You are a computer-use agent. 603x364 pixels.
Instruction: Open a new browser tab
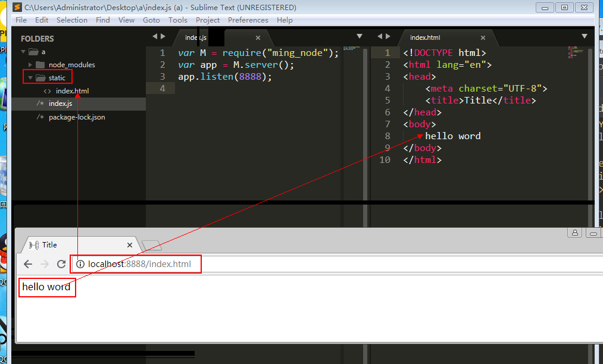[152, 245]
